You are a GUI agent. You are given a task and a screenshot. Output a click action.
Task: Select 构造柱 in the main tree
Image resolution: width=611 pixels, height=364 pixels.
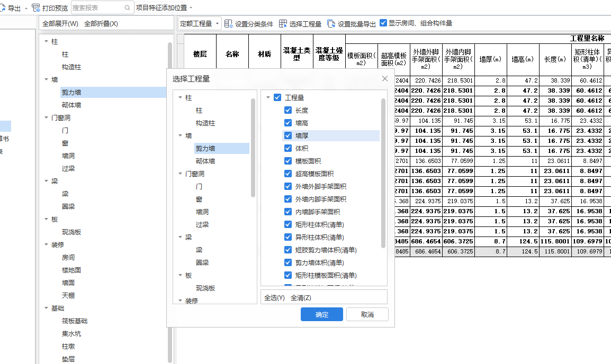71,67
